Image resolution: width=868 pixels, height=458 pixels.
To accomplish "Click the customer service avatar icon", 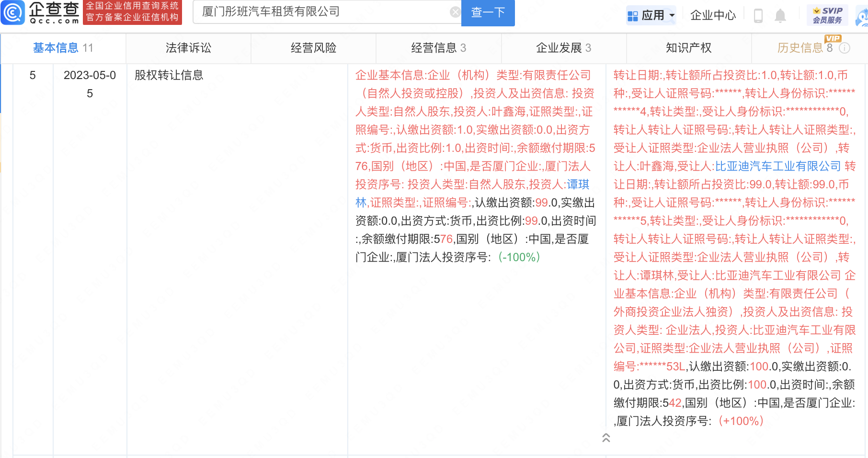I will (862, 16).
